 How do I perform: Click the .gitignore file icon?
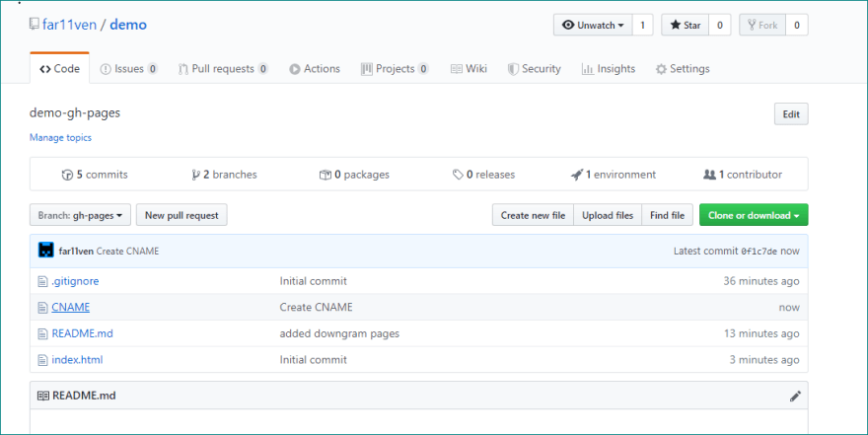tap(42, 282)
